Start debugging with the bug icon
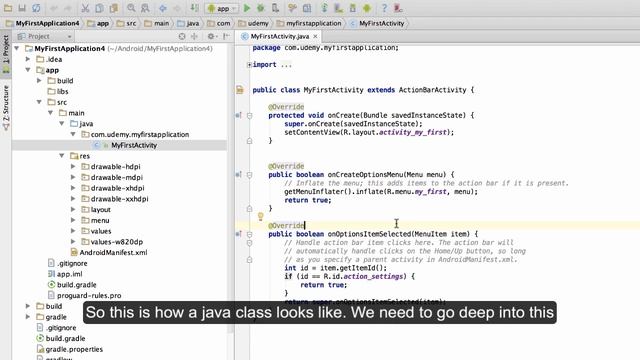Viewport: 640px width, 360px height. (261, 8)
